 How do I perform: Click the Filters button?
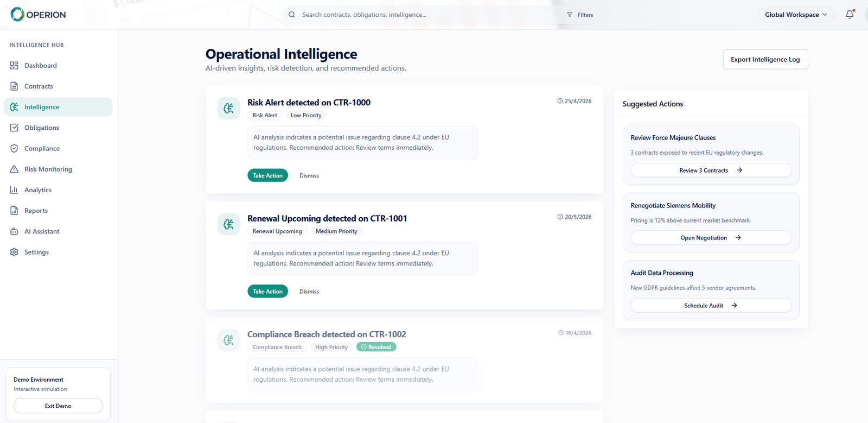pos(580,15)
